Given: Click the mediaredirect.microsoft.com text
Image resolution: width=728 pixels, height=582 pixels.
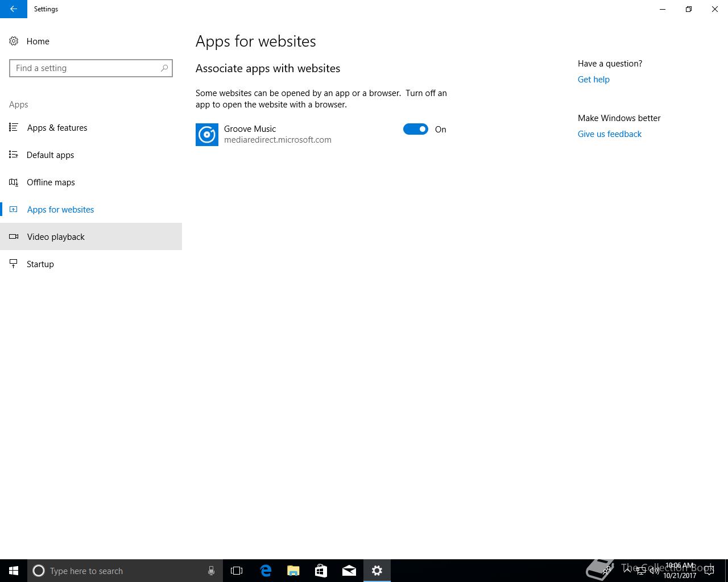Looking at the screenshot, I should coord(278,140).
